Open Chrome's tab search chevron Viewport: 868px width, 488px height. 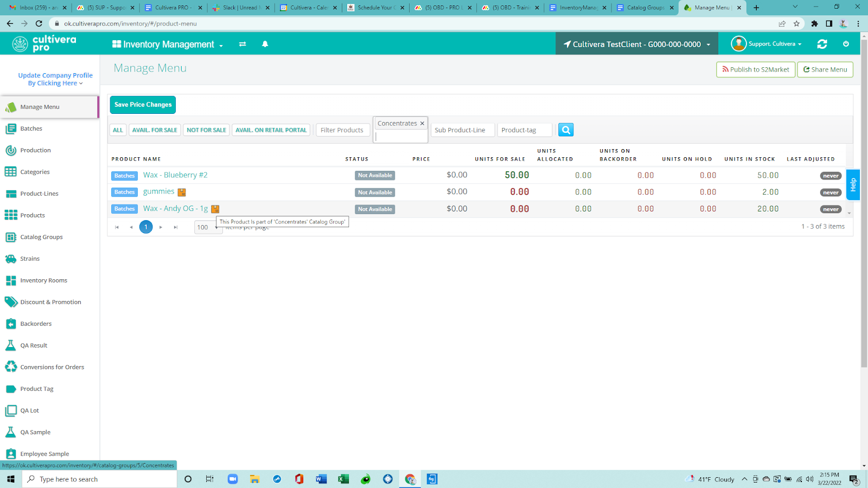click(x=795, y=8)
